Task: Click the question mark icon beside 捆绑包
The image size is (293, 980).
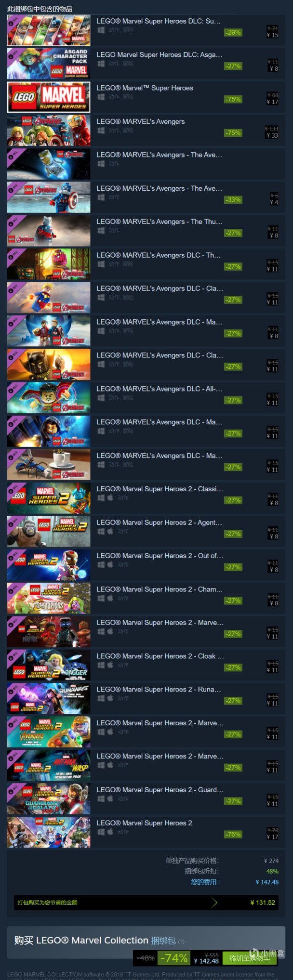Action: (x=181, y=941)
